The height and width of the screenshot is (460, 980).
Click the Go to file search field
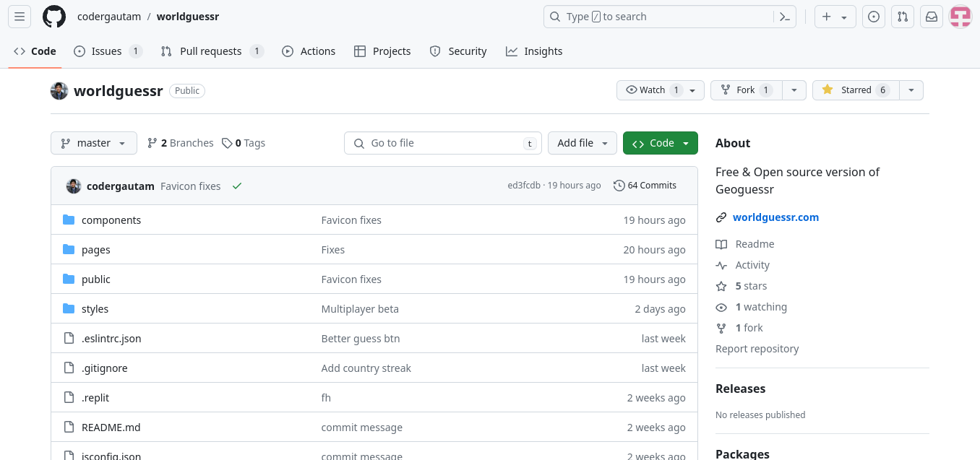[x=442, y=143]
